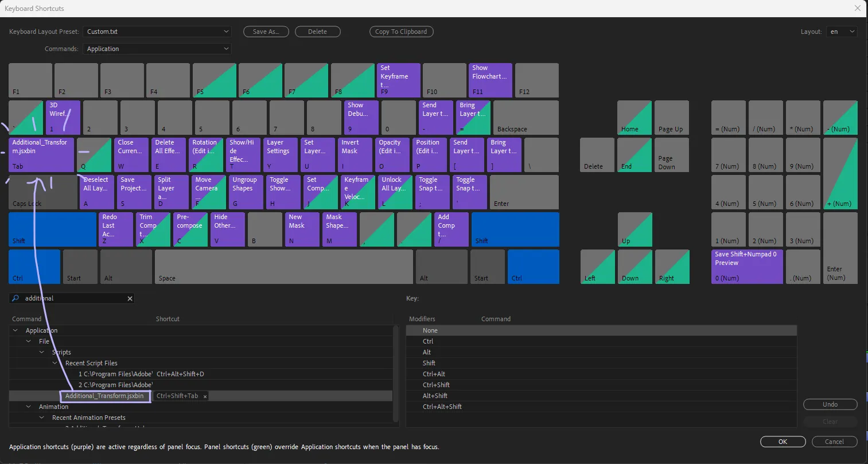Screen dimensions: 868x464
Task: Click the R key showing Rotation
Action: [x=207, y=155]
